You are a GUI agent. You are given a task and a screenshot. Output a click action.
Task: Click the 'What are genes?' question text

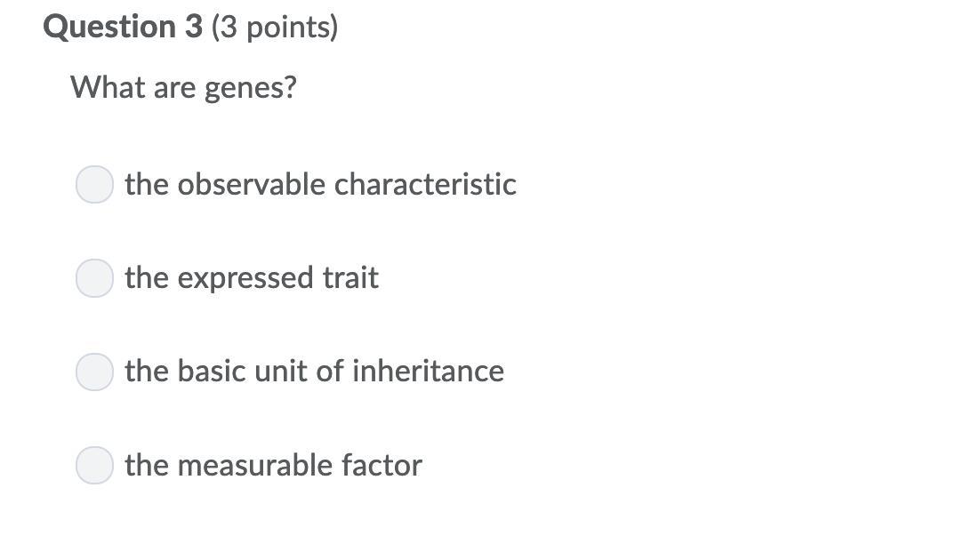[x=183, y=88]
